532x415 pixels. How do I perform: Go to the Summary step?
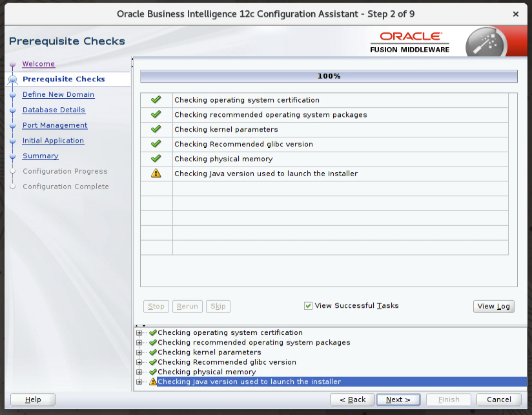point(41,156)
